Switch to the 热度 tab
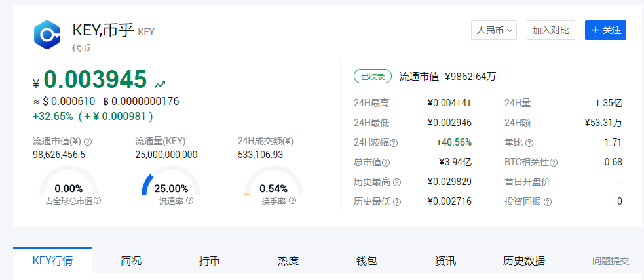644x280 pixels. 288,260
